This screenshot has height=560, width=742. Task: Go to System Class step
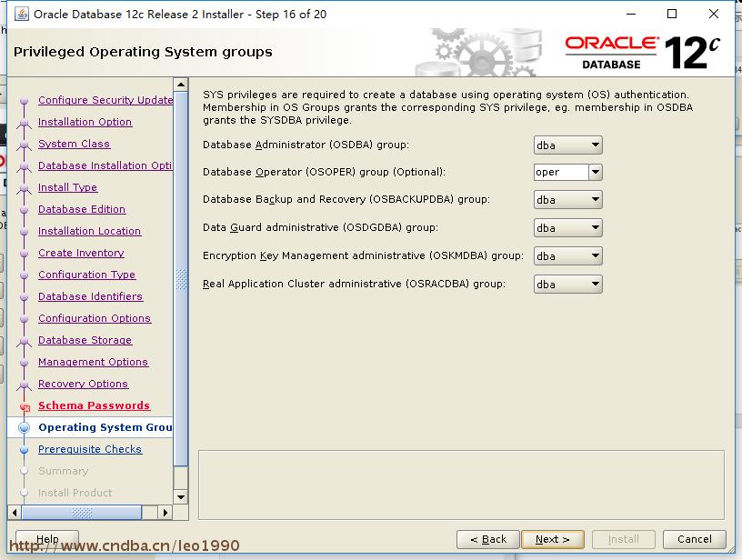(x=74, y=144)
